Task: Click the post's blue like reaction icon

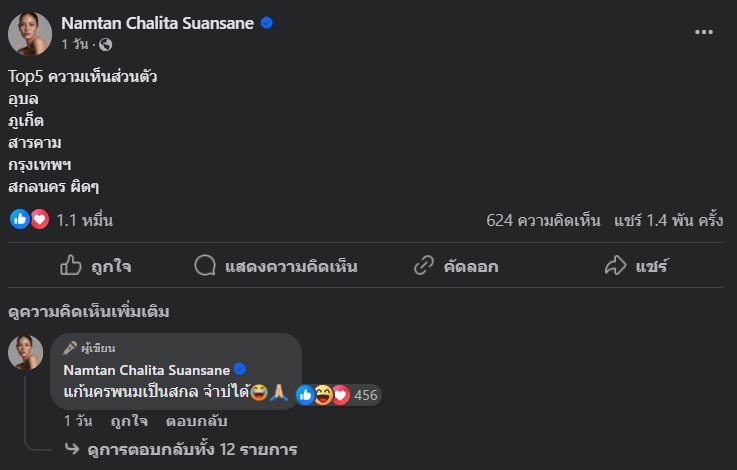Action: [x=19, y=219]
